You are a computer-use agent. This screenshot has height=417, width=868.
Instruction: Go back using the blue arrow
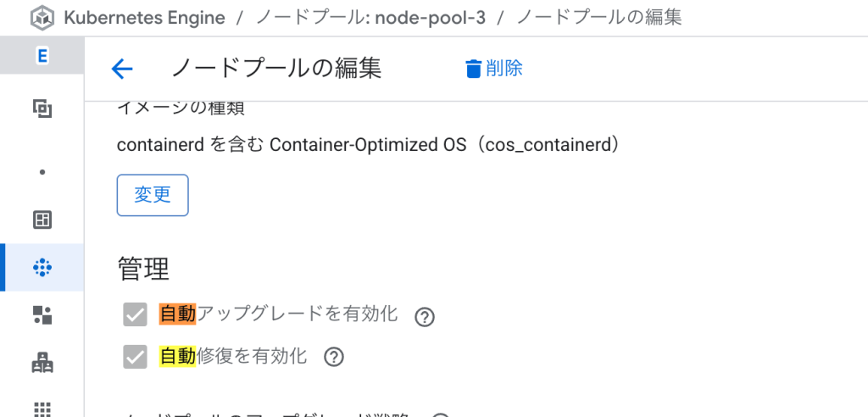[x=122, y=69]
